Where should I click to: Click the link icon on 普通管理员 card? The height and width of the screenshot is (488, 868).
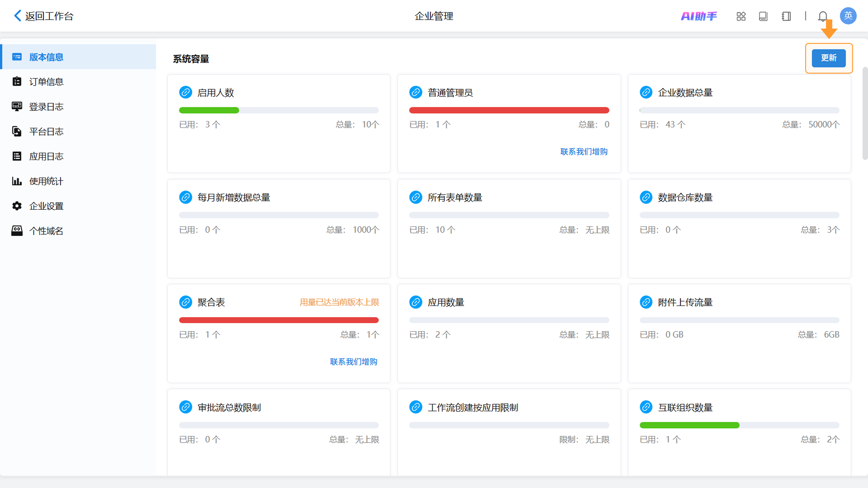[x=416, y=92]
